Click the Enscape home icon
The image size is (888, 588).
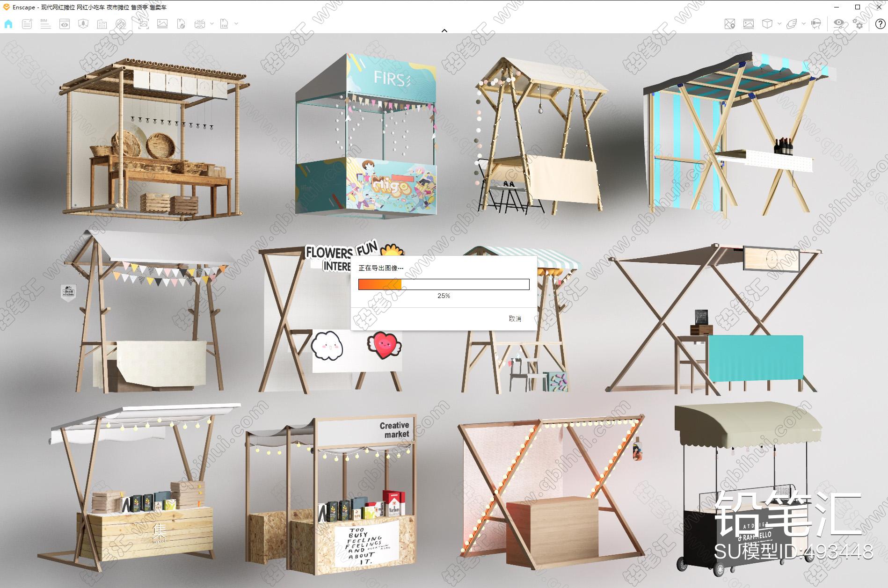tap(8, 24)
